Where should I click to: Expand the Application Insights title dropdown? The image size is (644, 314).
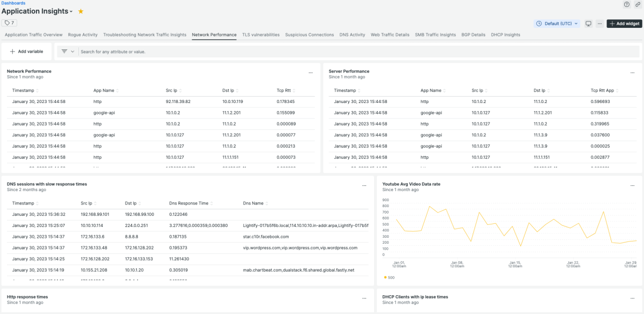point(71,12)
